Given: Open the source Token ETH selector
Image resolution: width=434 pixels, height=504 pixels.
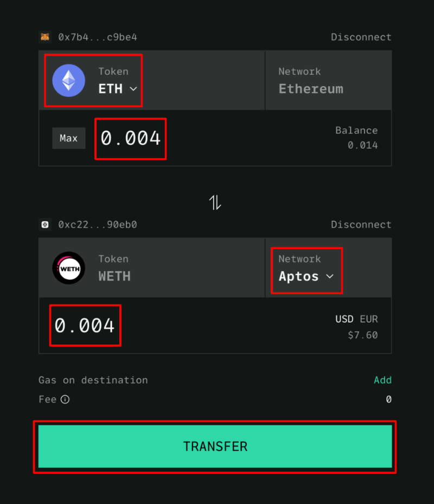Looking at the screenshot, I should click(93, 80).
